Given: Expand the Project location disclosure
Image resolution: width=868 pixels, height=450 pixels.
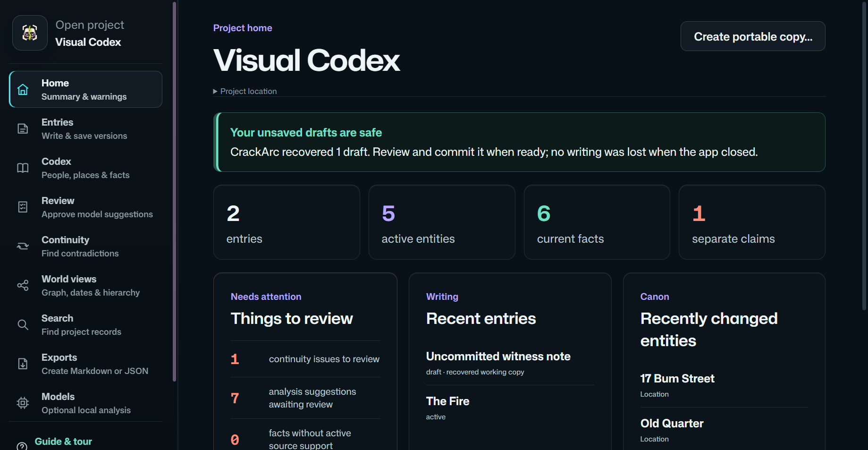Looking at the screenshot, I should pos(245,91).
